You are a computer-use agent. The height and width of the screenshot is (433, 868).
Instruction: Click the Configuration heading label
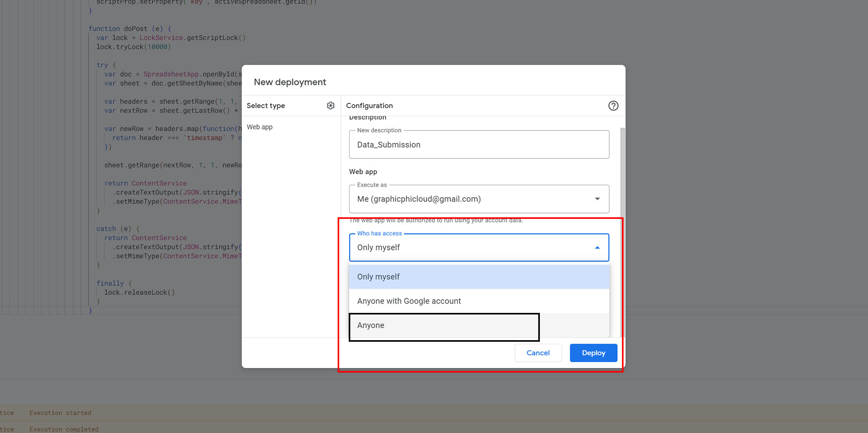[369, 105]
